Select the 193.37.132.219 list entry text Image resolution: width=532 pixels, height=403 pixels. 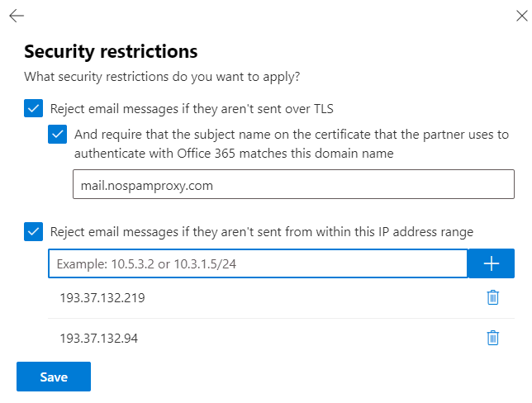point(102,298)
